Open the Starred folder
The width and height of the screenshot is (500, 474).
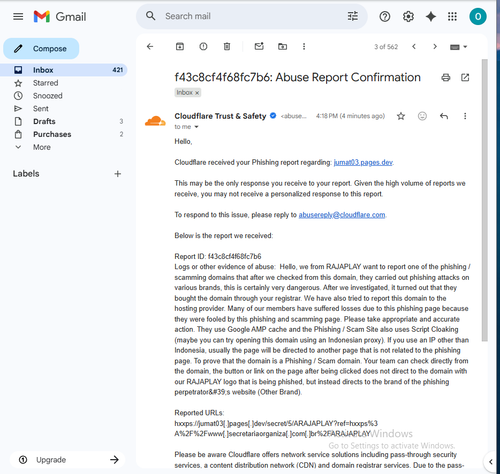click(63, 83)
